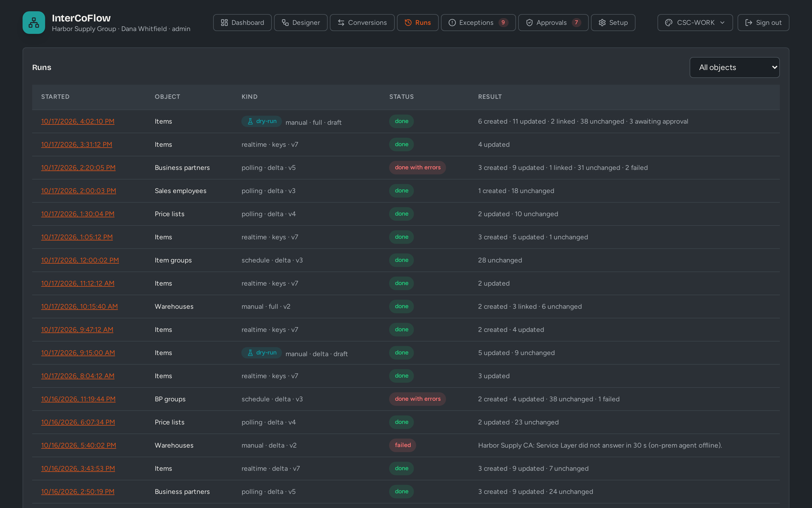Open the All objects filter dropdown

click(x=734, y=67)
